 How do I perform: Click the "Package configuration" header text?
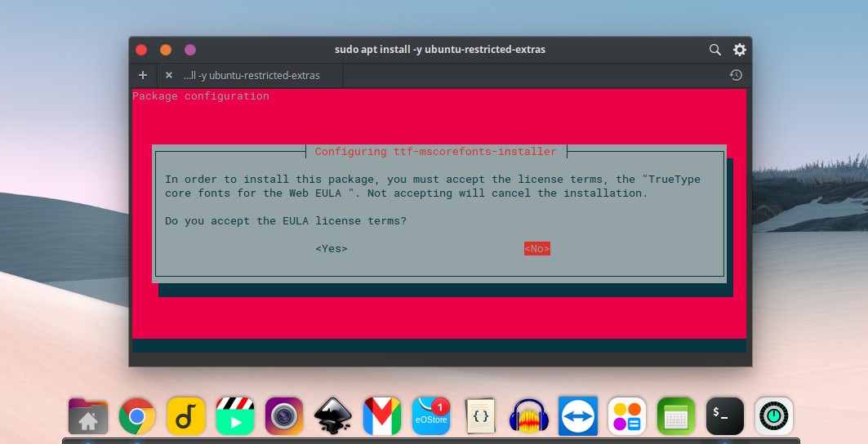coord(201,96)
